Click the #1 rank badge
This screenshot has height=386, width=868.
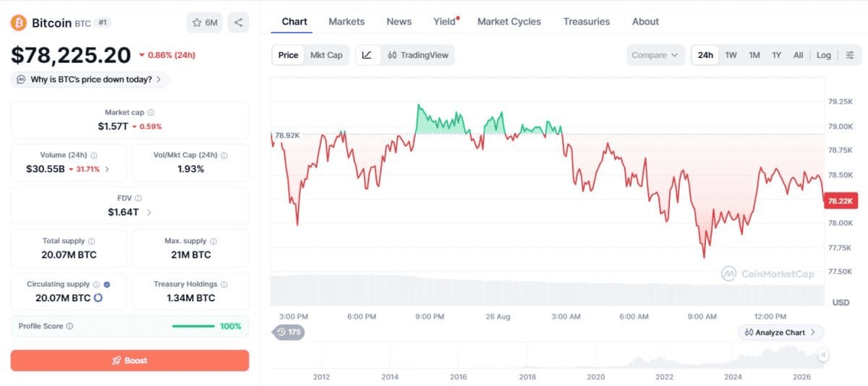pyautogui.click(x=103, y=22)
